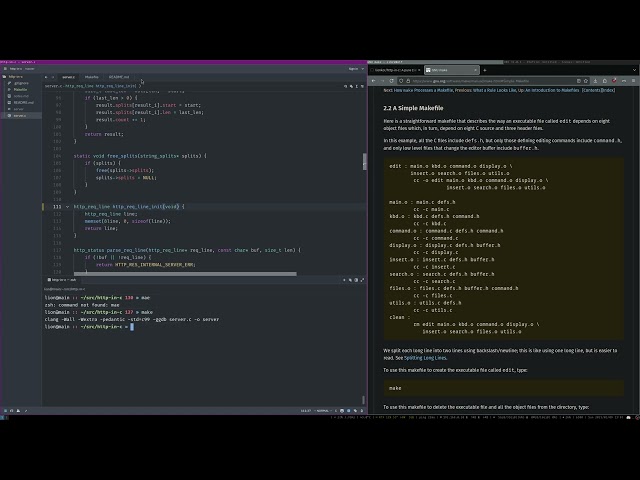
Task: Toggle reader view in the address bar
Action: (x=578, y=81)
